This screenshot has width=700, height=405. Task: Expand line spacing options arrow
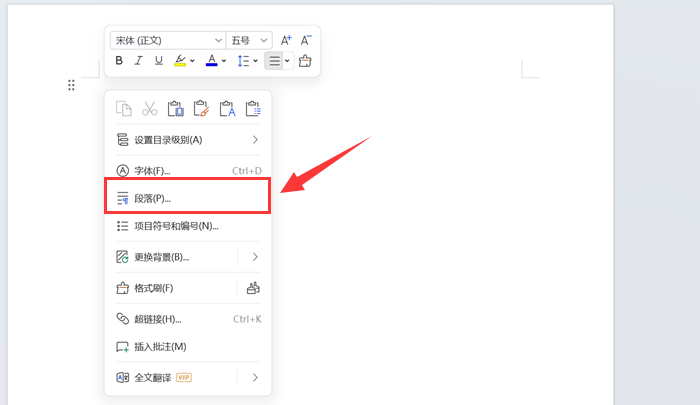pyautogui.click(x=255, y=61)
